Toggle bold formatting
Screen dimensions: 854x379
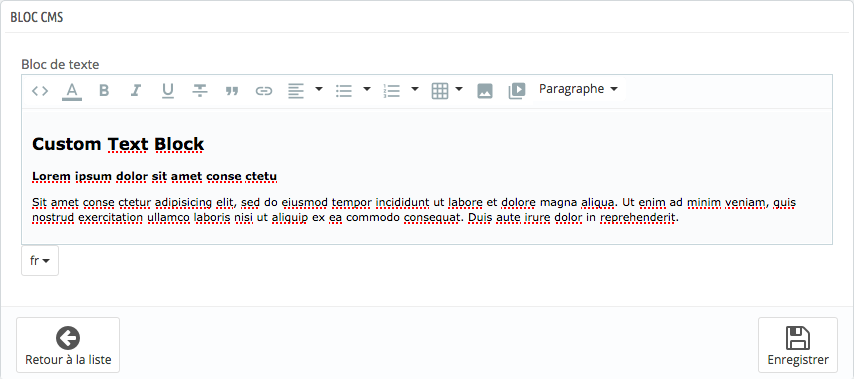(104, 91)
